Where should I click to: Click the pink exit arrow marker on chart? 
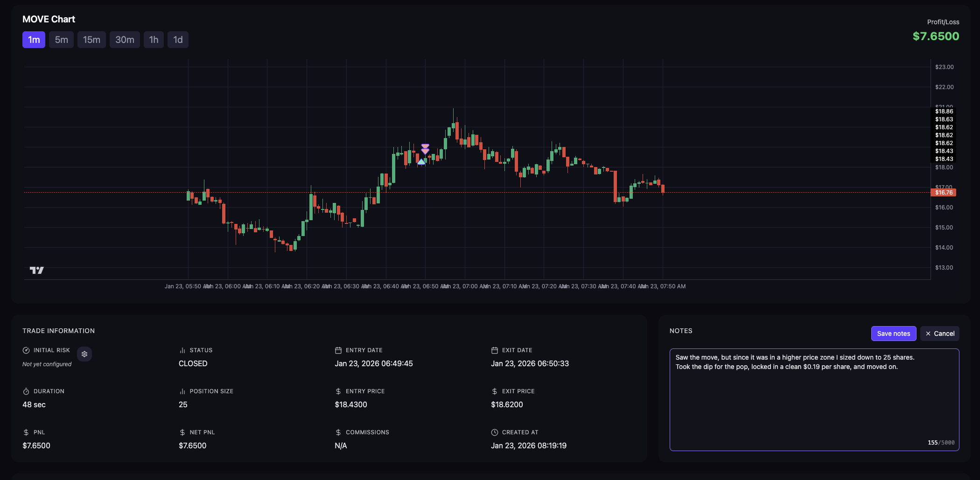[425, 149]
